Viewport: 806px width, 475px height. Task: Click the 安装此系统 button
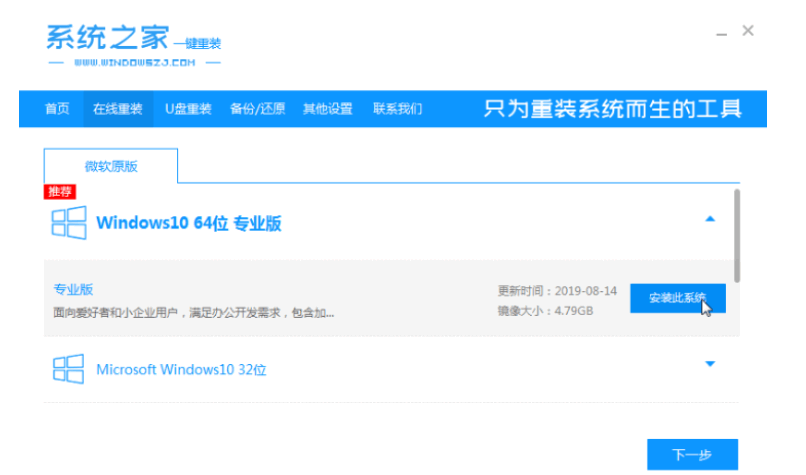click(x=677, y=298)
